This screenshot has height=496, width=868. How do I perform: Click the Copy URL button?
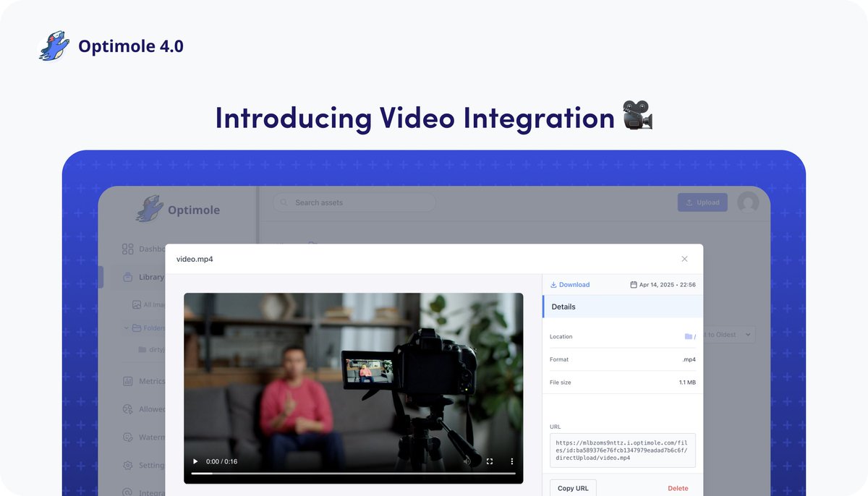tap(574, 488)
